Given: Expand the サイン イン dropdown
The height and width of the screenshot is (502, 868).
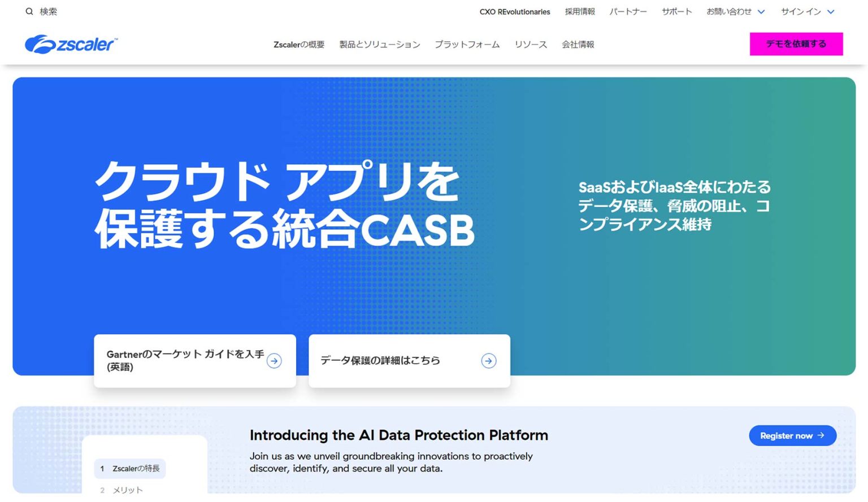Looking at the screenshot, I should coord(831,11).
